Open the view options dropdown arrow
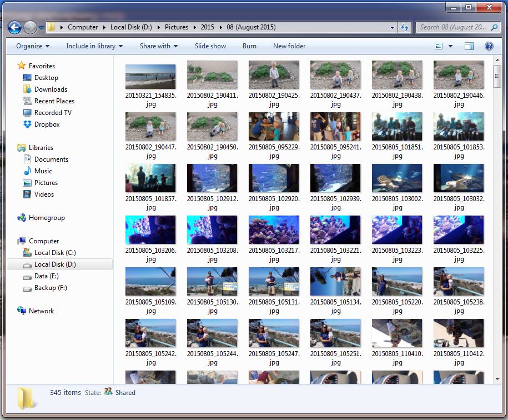The width and height of the screenshot is (508, 420). coord(450,46)
